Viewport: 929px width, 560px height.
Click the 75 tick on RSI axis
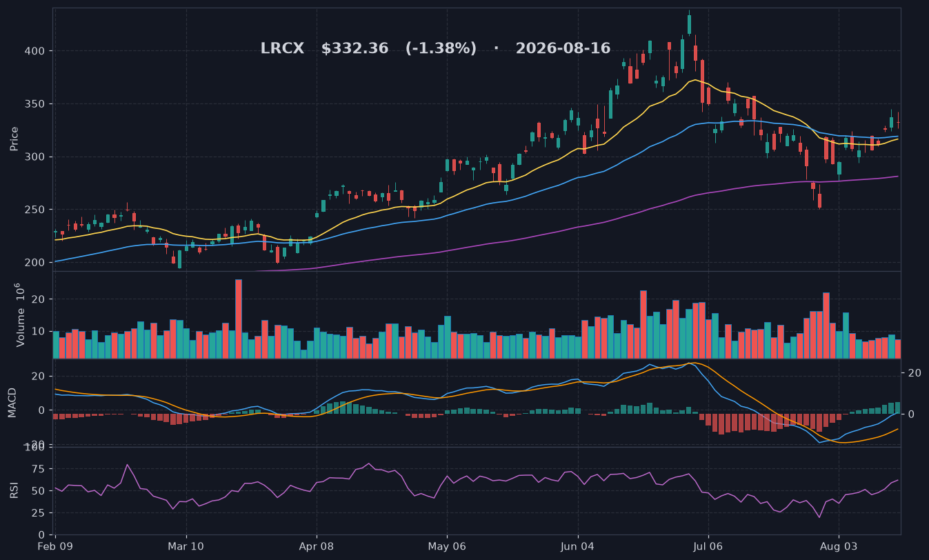click(x=39, y=469)
